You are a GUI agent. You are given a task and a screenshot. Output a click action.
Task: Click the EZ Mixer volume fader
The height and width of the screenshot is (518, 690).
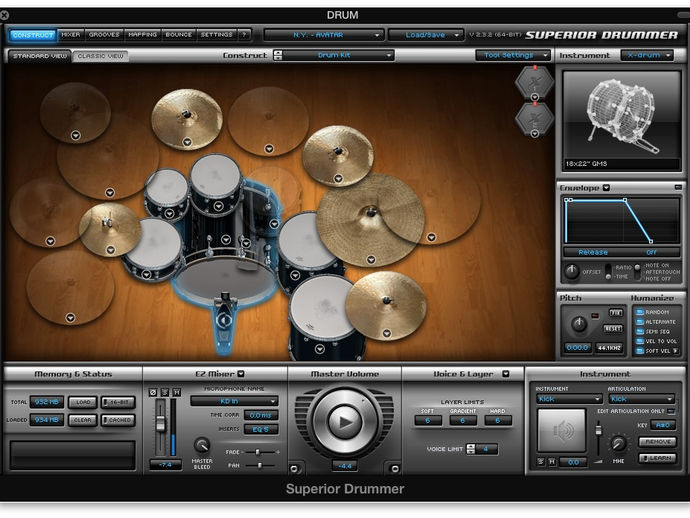coord(161,423)
